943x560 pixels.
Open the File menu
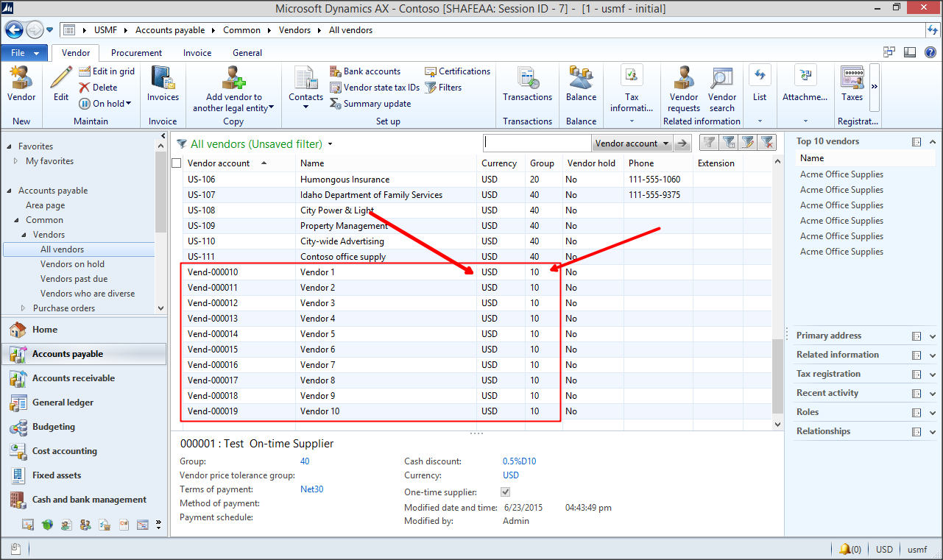(x=22, y=52)
